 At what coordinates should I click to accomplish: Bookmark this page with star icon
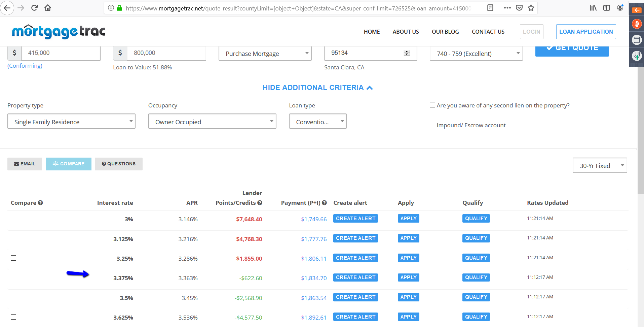(x=531, y=8)
